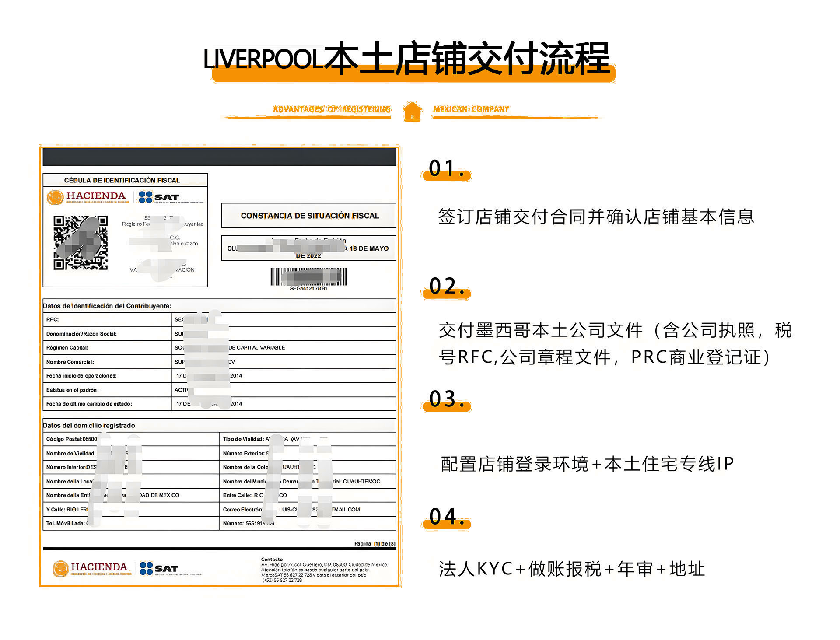Click the 'CÉDULA DE IDENTIFICACIÓN FISCAL' header
840x640 pixels.
click(122, 180)
